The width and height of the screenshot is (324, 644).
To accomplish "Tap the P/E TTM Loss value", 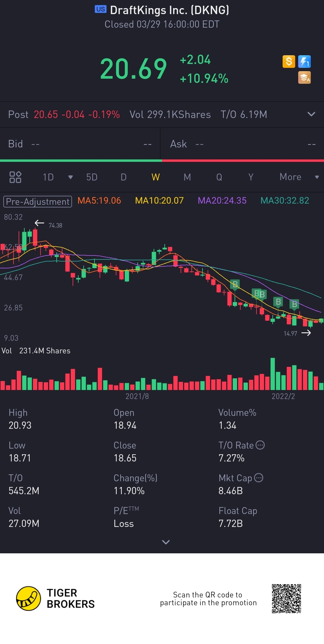I will tap(124, 524).
